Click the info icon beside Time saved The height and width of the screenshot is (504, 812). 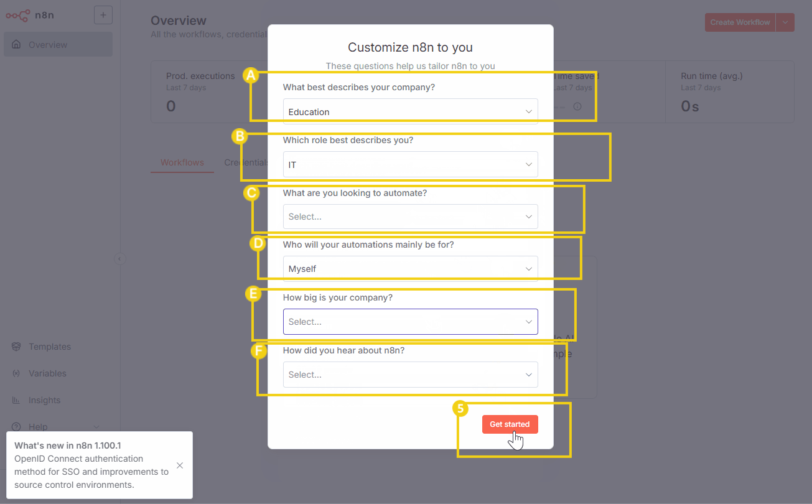point(577,106)
